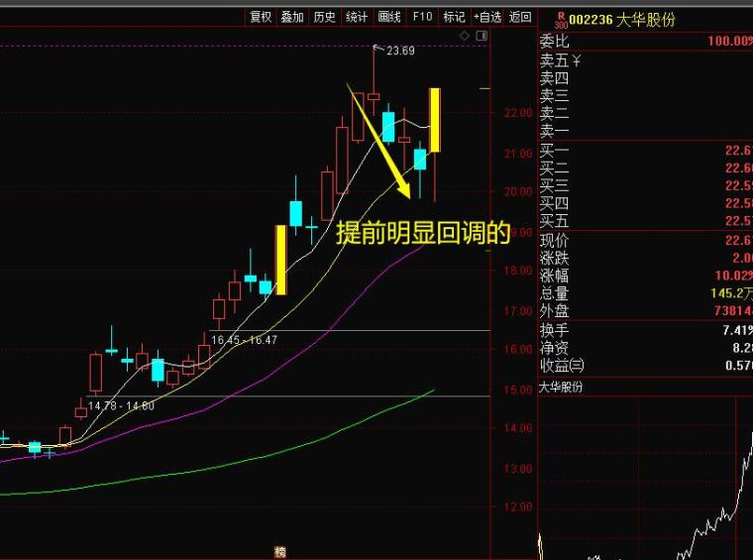Image resolution: width=753 pixels, height=560 pixels.
Task: Click the diamond icon above the chart
Action: 465,36
